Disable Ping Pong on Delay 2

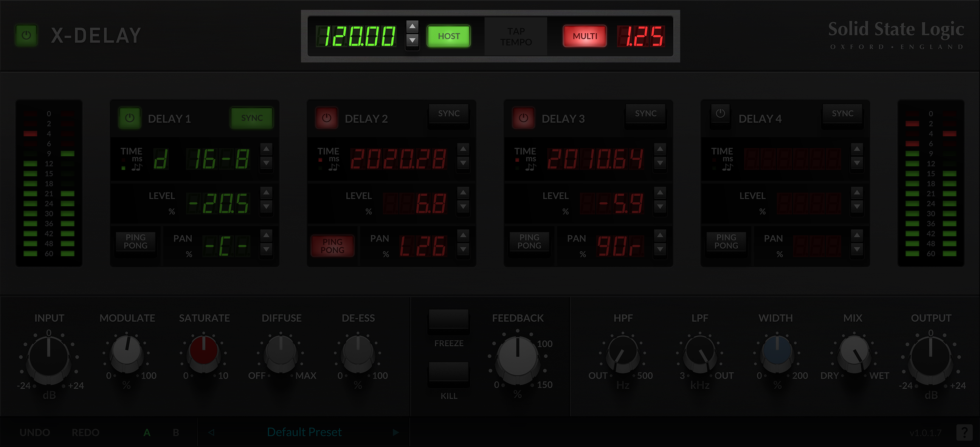point(332,246)
